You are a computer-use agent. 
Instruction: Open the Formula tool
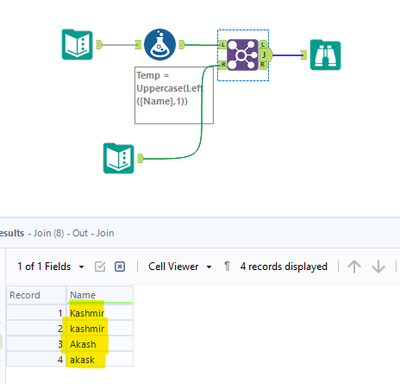pos(160,45)
